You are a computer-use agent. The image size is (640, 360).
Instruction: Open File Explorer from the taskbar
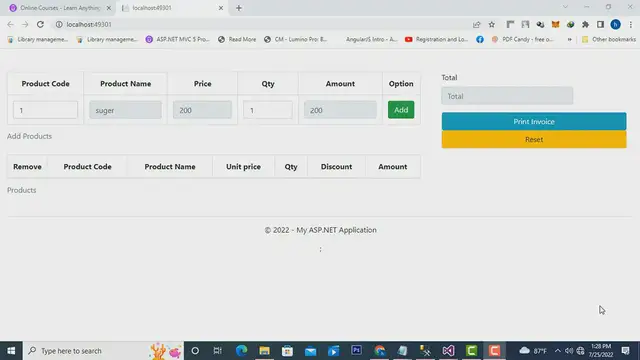(x=264, y=351)
